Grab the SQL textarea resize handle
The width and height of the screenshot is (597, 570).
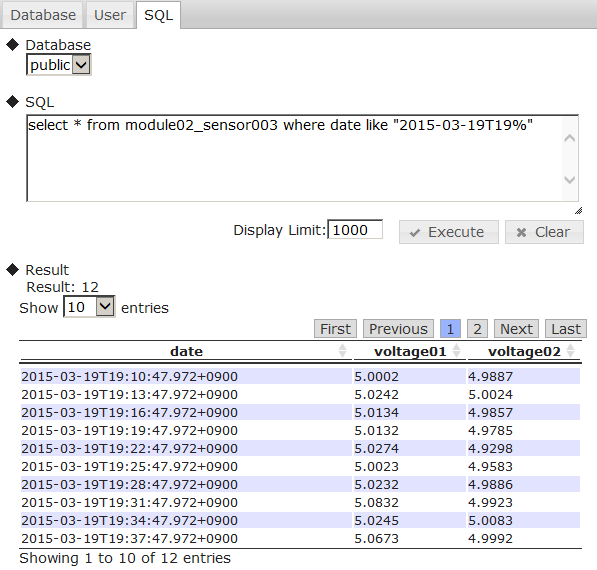click(578, 211)
